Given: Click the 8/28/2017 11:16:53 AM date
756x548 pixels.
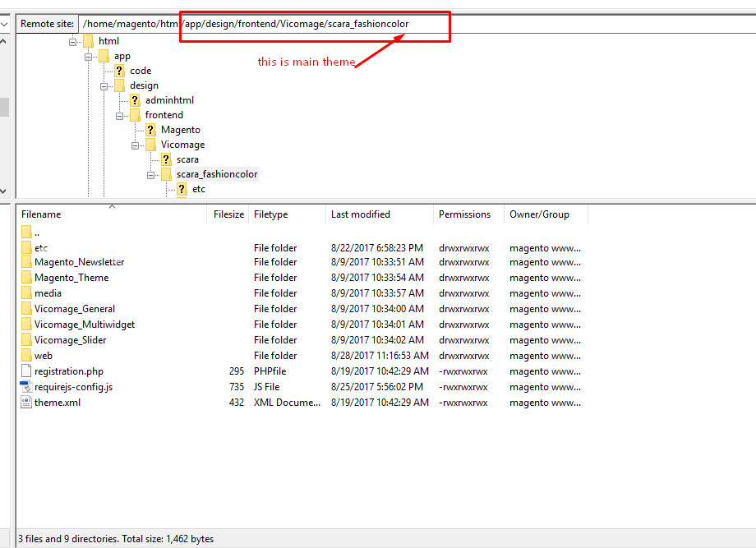Looking at the screenshot, I should [x=380, y=356].
